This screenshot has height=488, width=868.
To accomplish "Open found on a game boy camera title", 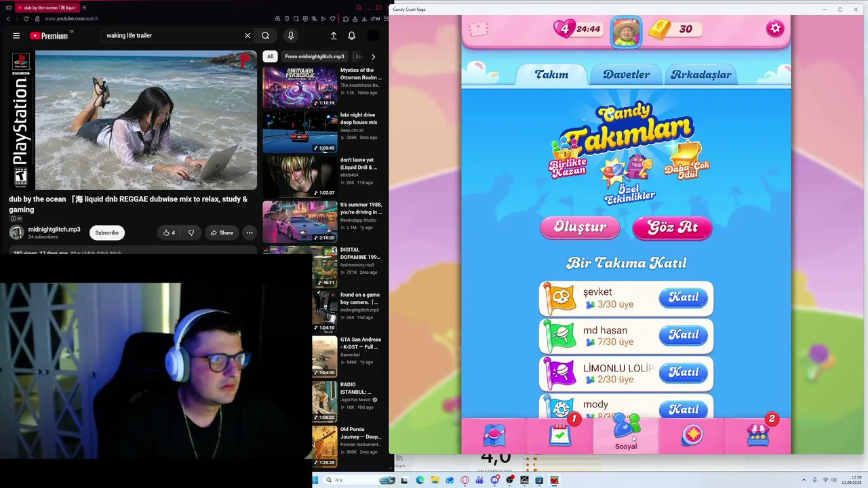I will tap(360, 299).
